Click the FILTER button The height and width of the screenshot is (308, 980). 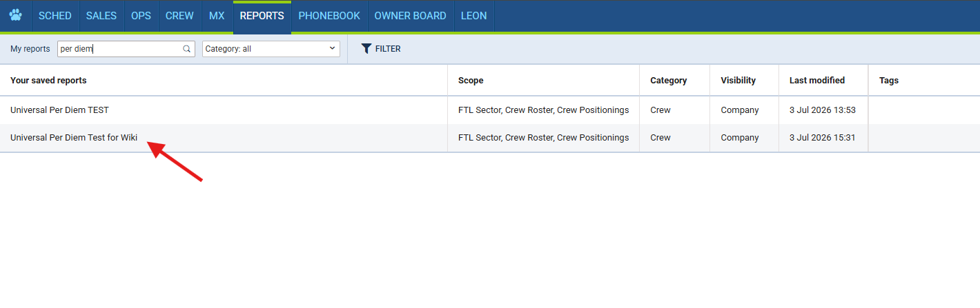point(381,49)
